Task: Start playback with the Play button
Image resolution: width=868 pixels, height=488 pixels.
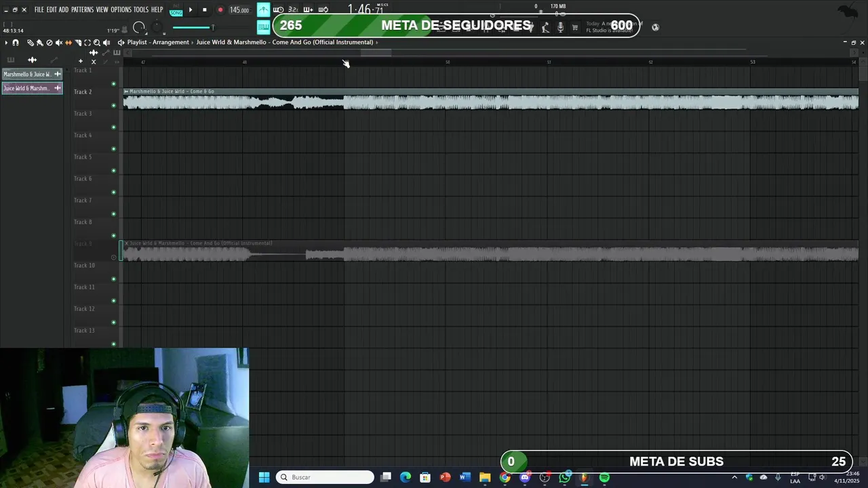Action: pyautogui.click(x=191, y=9)
